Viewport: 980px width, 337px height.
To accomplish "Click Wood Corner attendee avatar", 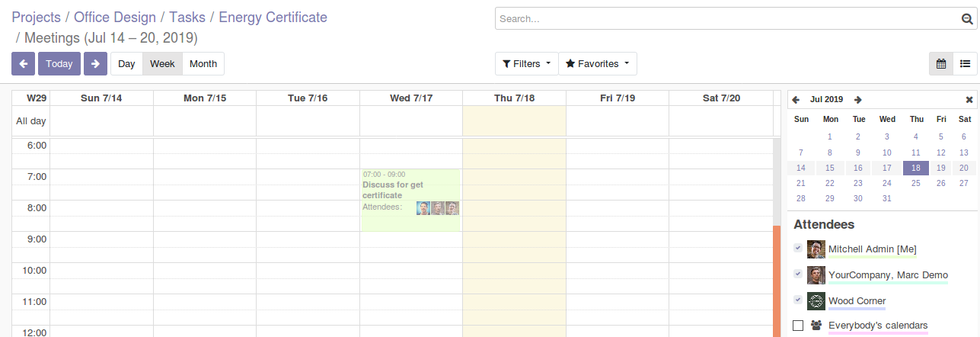I will tap(816, 301).
